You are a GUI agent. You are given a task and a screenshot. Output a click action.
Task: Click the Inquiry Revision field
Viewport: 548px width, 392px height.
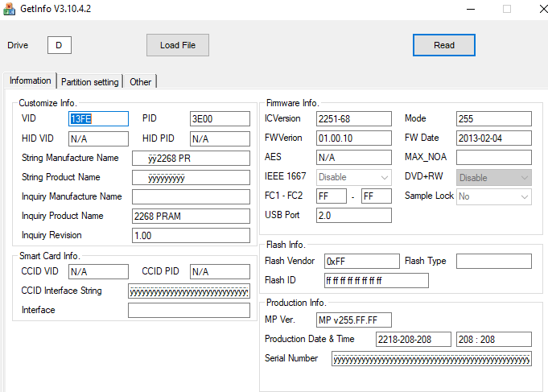[191, 235]
